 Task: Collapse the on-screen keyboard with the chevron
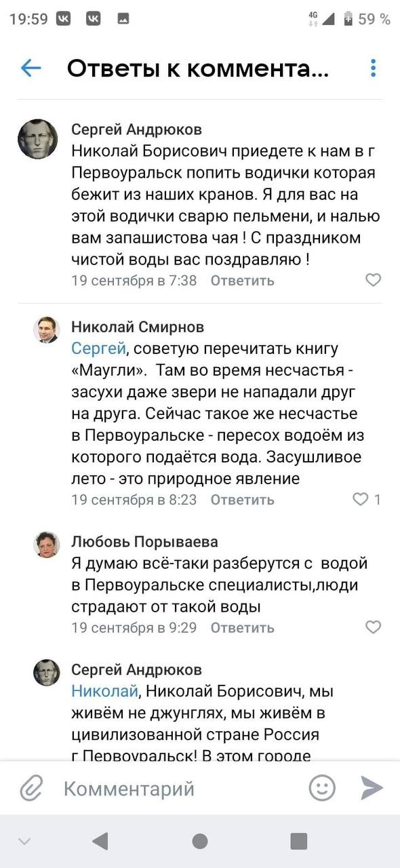(x=24, y=840)
